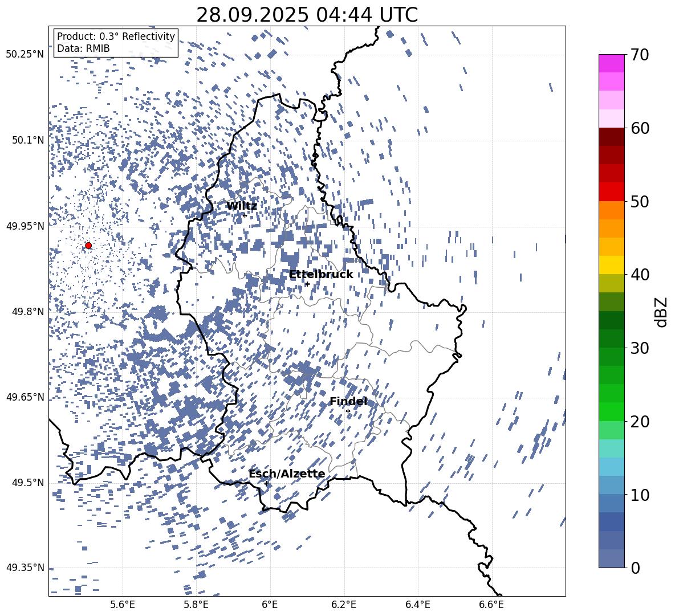Select the Wiltz city label
675x616 pixels.
[242, 206]
